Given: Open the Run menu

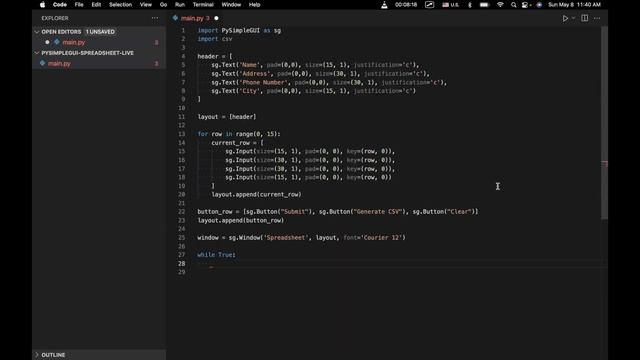Looking at the screenshot, I should (180, 5).
